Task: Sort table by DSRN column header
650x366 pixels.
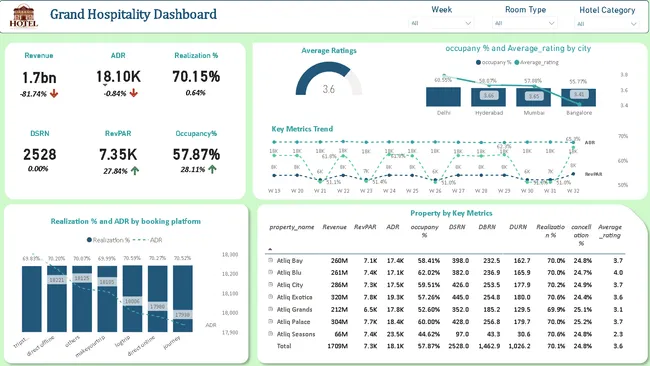Action: coord(457,227)
